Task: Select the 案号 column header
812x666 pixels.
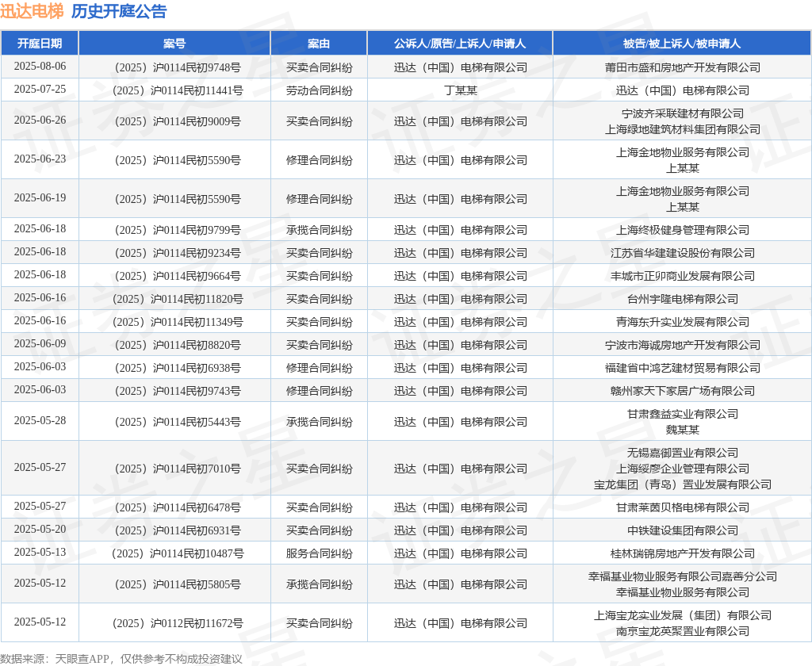Action: pyautogui.click(x=174, y=44)
